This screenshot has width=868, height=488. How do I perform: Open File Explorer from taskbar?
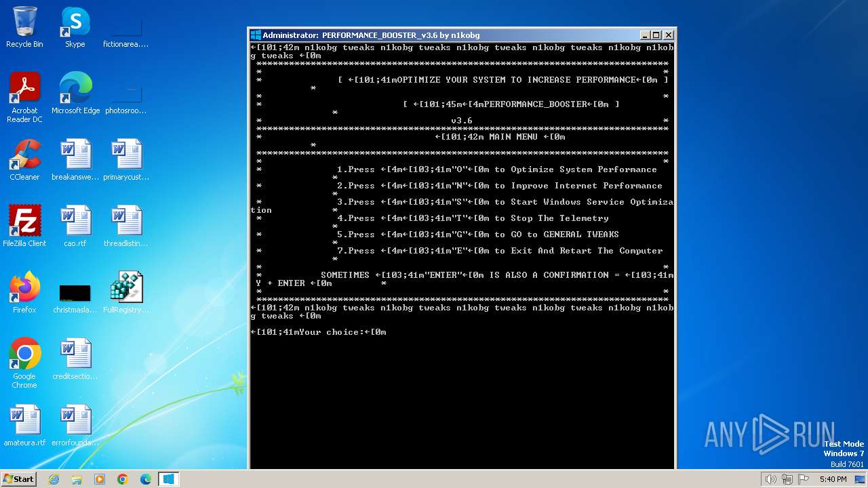[x=77, y=479]
